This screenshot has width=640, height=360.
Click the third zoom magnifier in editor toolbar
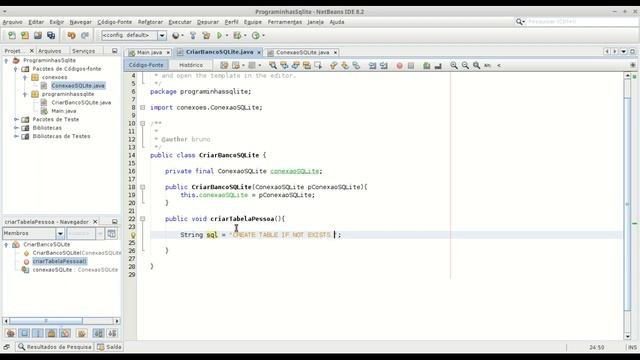coord(476,65)
